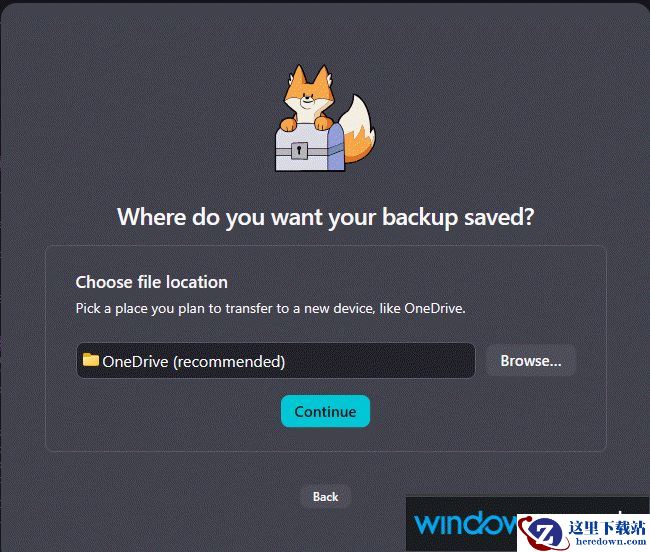Click the heredown.com watermark text
650x552 pixels.
click(x=611, y=542)
